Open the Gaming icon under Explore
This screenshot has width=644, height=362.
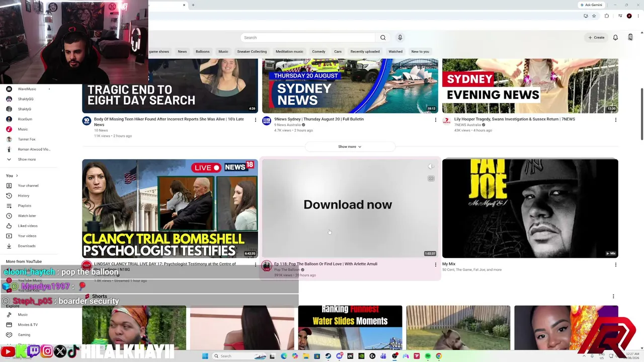pos(9,335)
